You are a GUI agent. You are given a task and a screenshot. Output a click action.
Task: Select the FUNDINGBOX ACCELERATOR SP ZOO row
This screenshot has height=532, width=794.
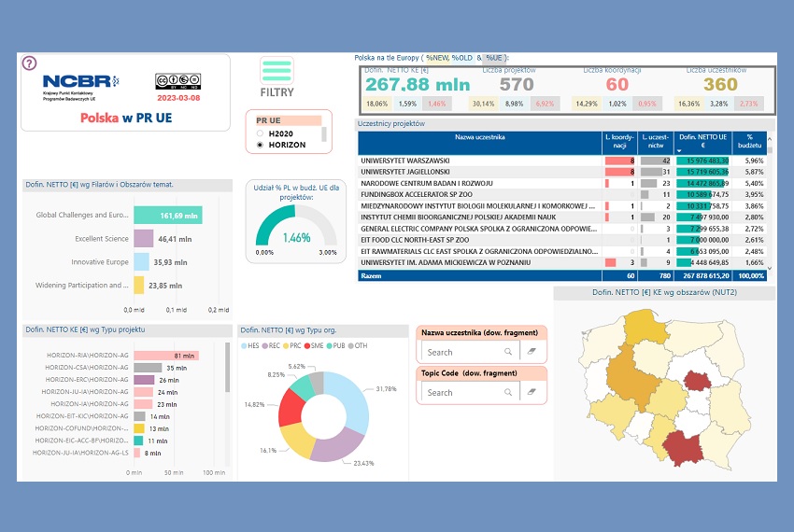click(480, 194)
